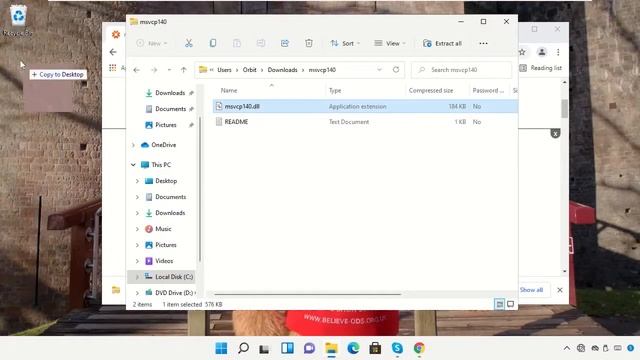Open taskbar Search
640x360 pixels.
coord(243,348)
